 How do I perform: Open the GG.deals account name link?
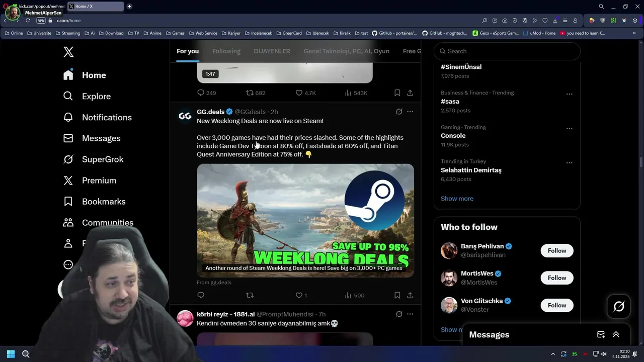[210, 112]
